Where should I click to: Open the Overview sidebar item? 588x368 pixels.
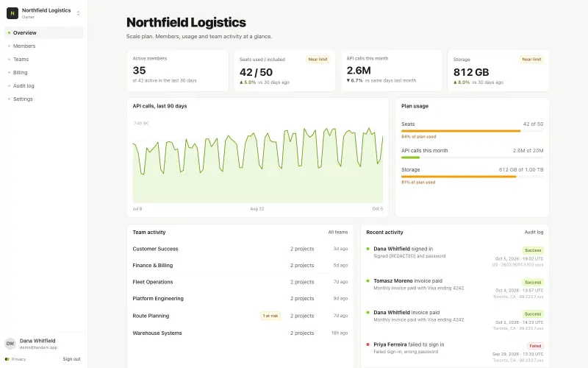tap(44, 32)
